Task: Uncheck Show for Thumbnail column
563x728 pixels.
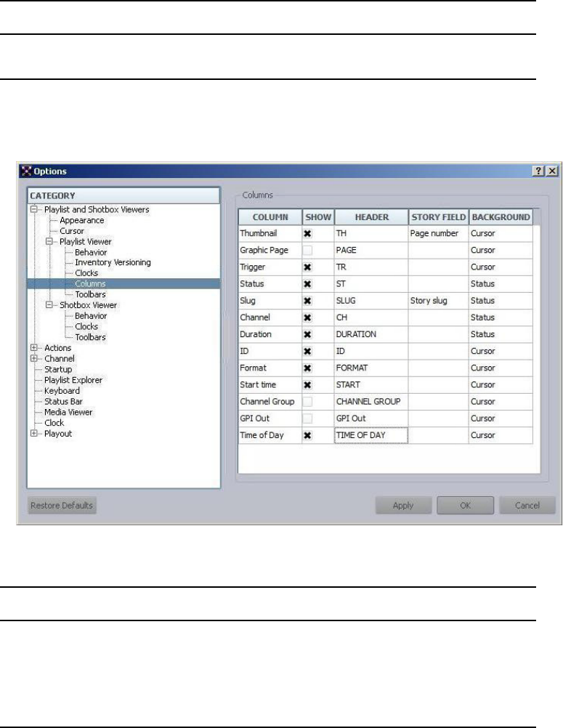Action: [x=307, y=233]
